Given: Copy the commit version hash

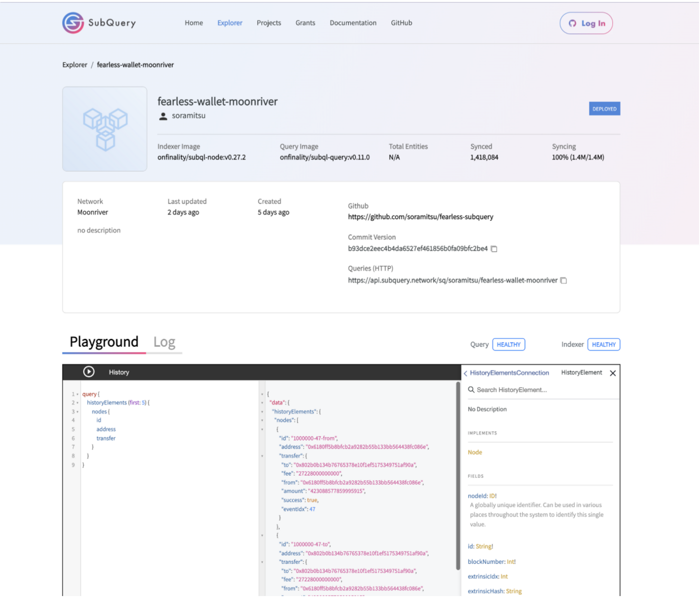Looking at the screenshot, I should (494, 249).
